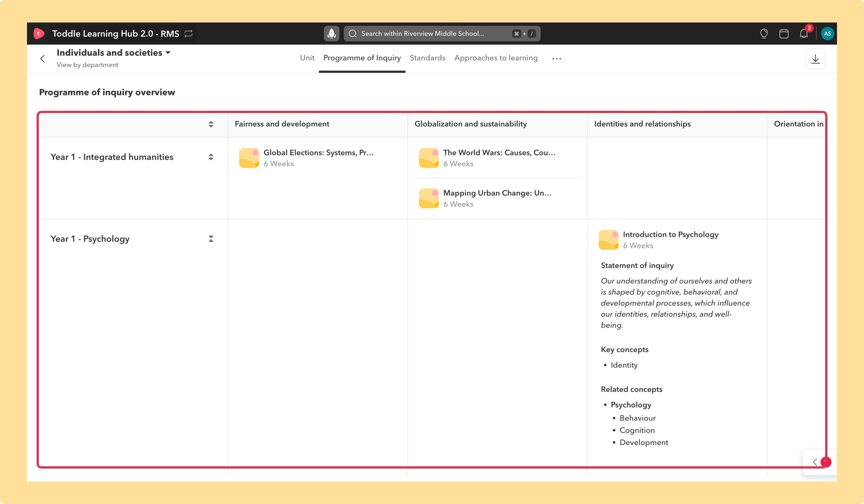The image size is (864, 504).
Task: Click the switch workspace arrows icon
Action: (x=189, y=34)
